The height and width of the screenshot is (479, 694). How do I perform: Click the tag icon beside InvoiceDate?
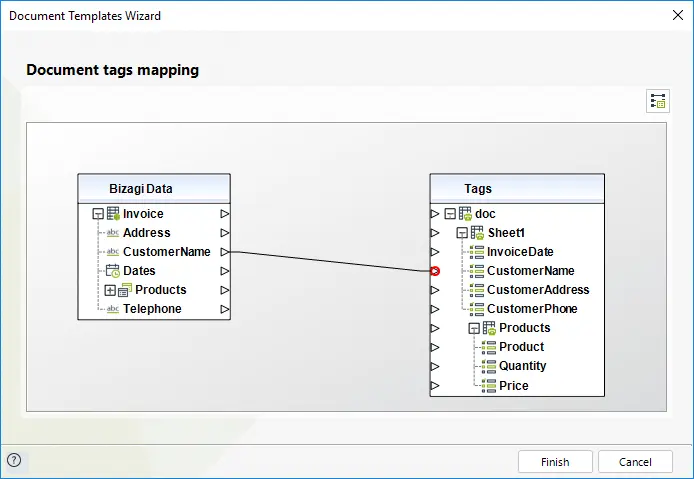[477, 252]
